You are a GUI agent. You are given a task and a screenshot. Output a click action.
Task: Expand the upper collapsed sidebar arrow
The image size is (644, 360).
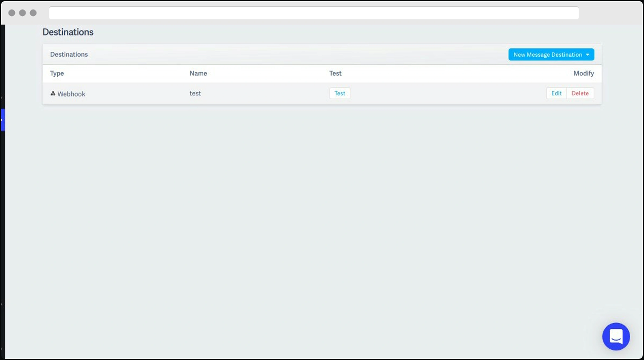point(1,98)
